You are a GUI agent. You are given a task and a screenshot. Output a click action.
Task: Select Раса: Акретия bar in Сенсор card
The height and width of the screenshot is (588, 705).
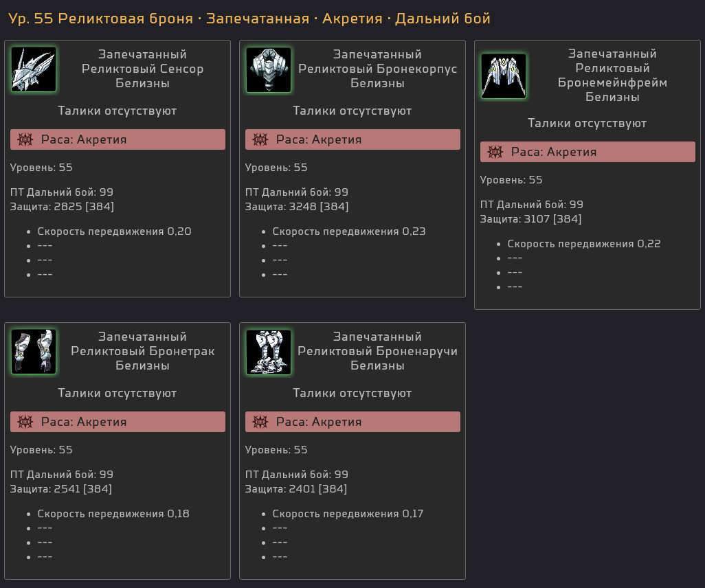coord(117,139)
